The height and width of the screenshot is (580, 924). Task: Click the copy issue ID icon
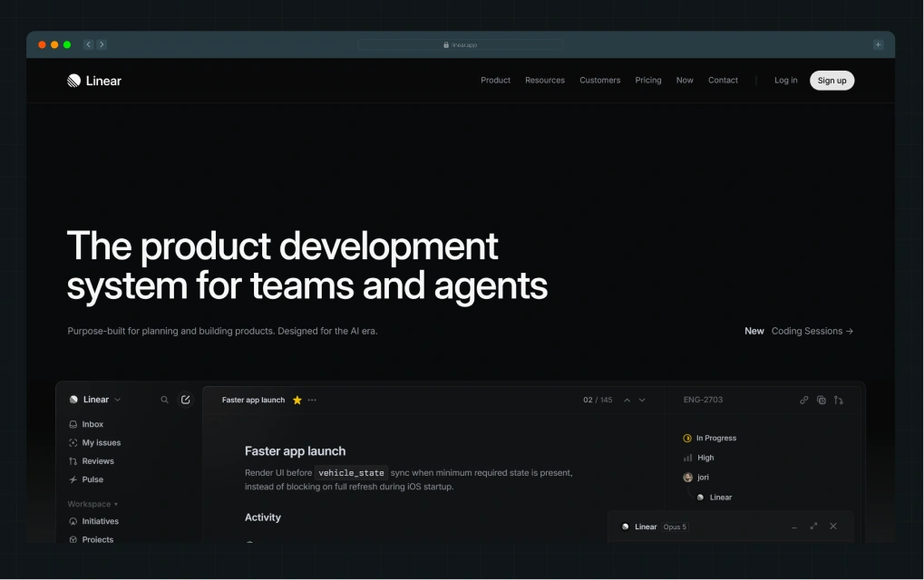(821, 400)
